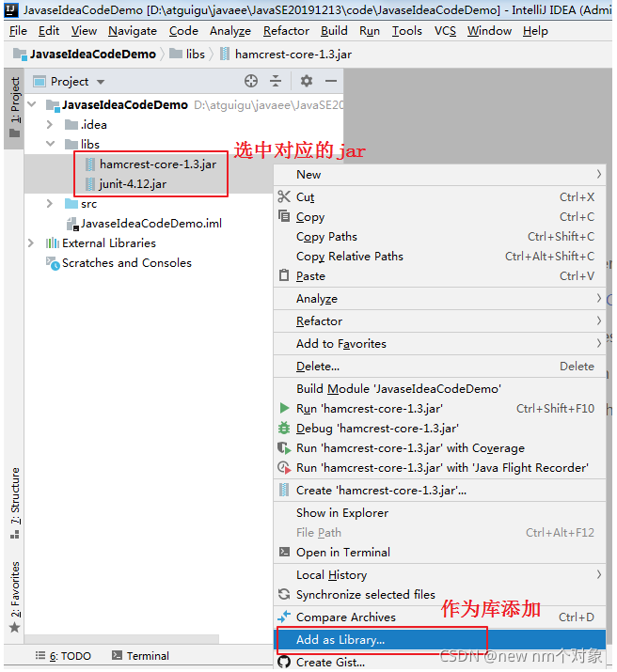Click hamcrest-core-1.3.jar breadcrumb

point(286,54)
